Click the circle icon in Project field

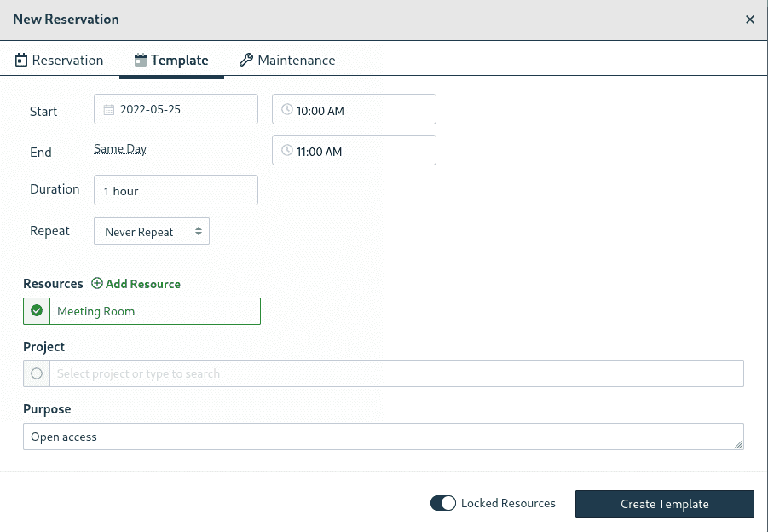click(36, 373)
